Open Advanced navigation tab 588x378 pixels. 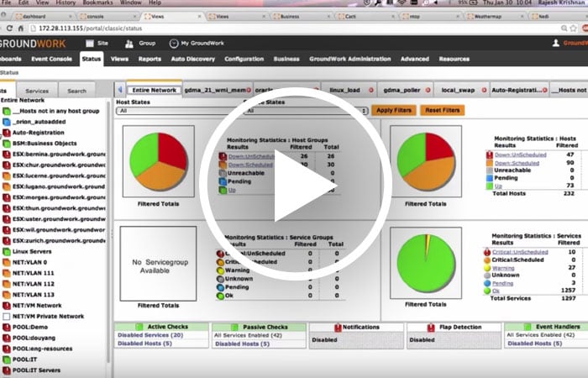click(415, 59)
